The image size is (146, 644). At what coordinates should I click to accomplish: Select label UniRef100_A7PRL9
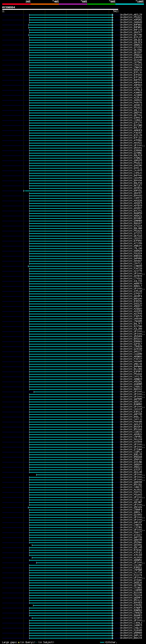click(x=131, y=90)
